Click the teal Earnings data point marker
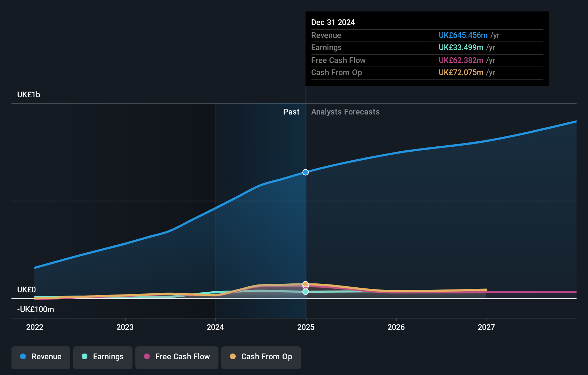 (305, 292)
